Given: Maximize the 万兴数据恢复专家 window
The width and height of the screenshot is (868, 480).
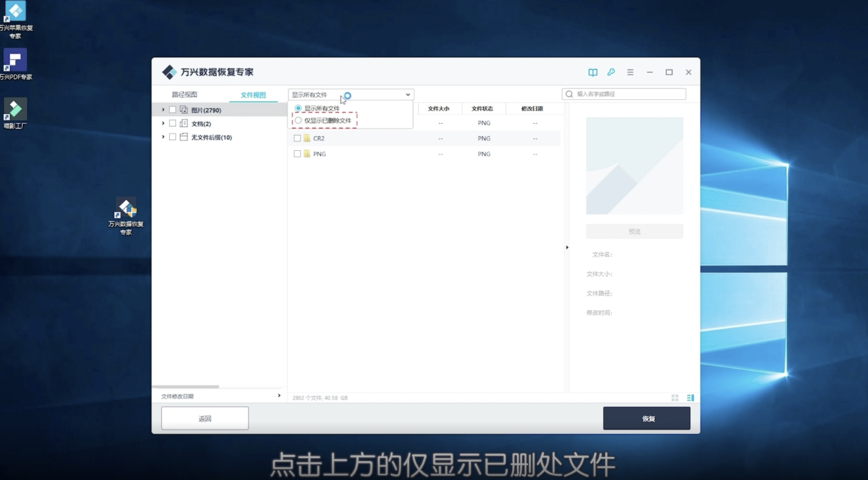Looking at the screenshot, I should [x=669, y=73].
